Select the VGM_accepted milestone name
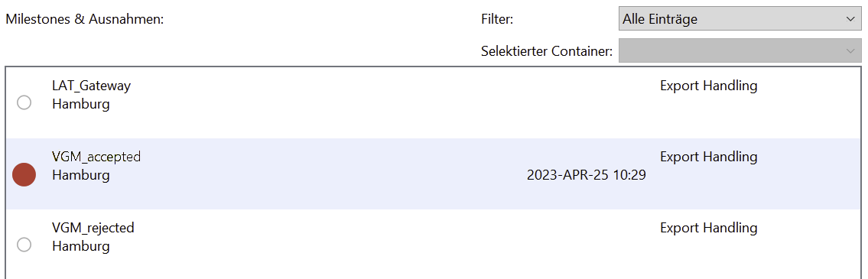Image resolution: width=868 pixels, height=279 pixels. pos(96,157)
